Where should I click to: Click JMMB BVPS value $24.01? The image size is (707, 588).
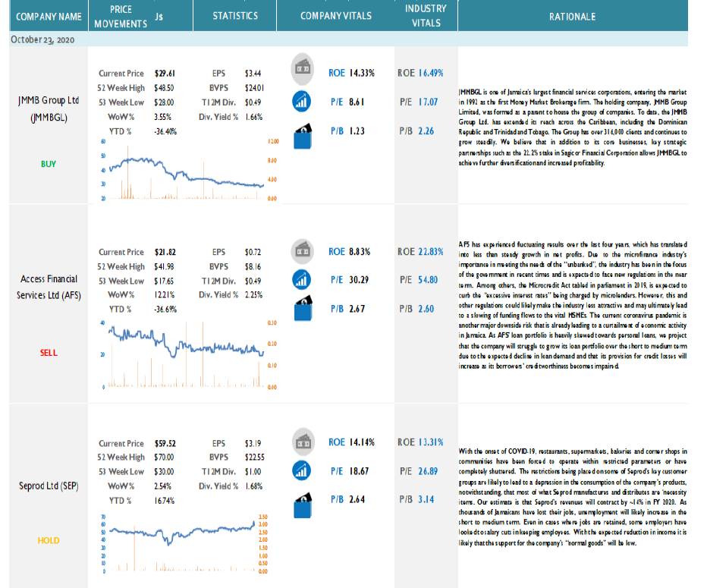(x=254, y=88)
